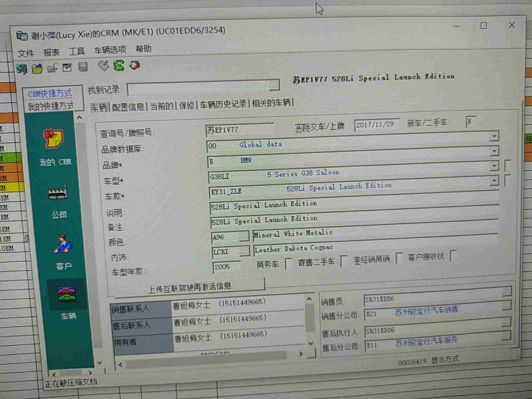Expand the 品牌 BMW dropdown
Screen dimensions: 532x399
point(494,151)
